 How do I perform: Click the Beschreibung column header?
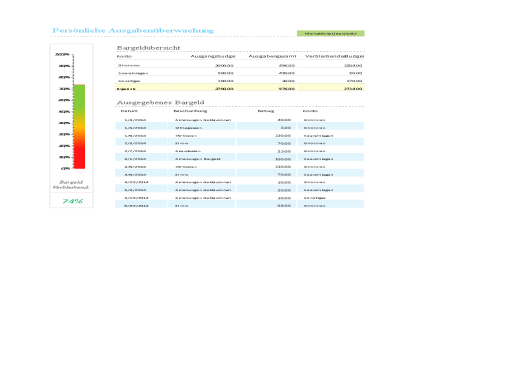coord(190,111)
